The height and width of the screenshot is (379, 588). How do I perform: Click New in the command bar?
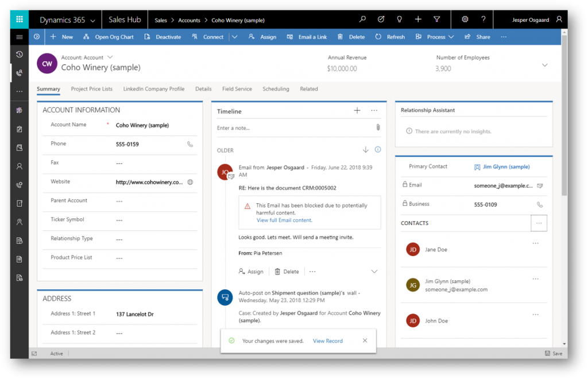[x=62, y=37]
